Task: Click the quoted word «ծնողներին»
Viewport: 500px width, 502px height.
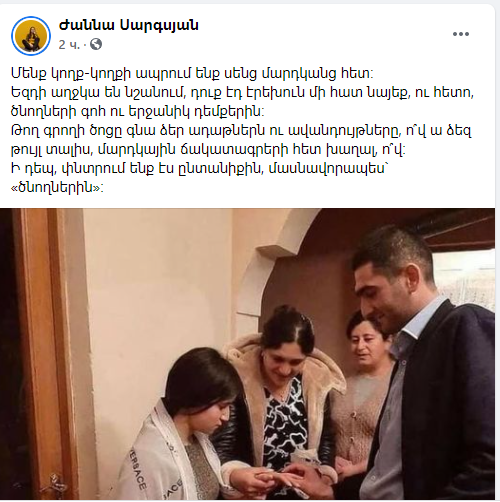Action: tap(57, 188)
